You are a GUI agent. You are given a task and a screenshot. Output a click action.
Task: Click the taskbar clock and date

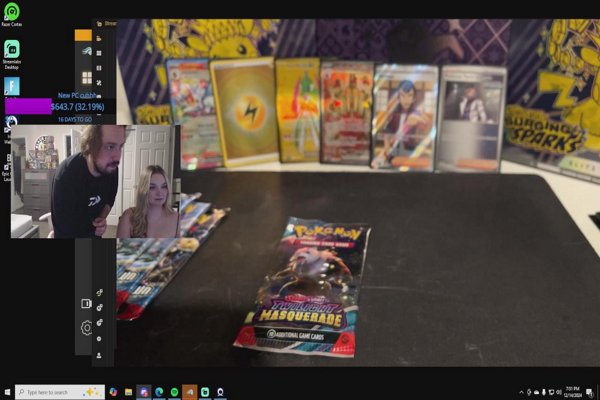pyautogui.click(x=572, y=392)
